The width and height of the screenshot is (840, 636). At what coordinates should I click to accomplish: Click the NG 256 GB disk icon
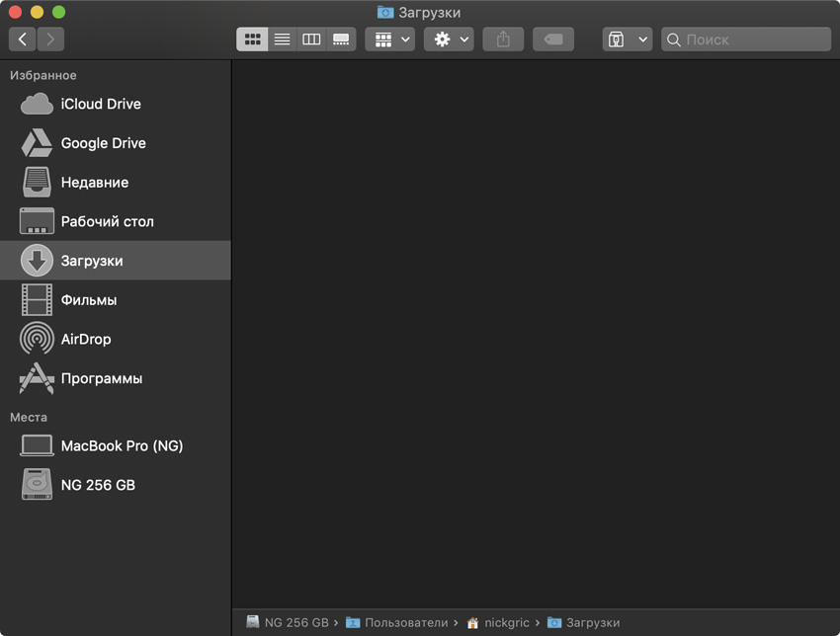click(37, 484)
